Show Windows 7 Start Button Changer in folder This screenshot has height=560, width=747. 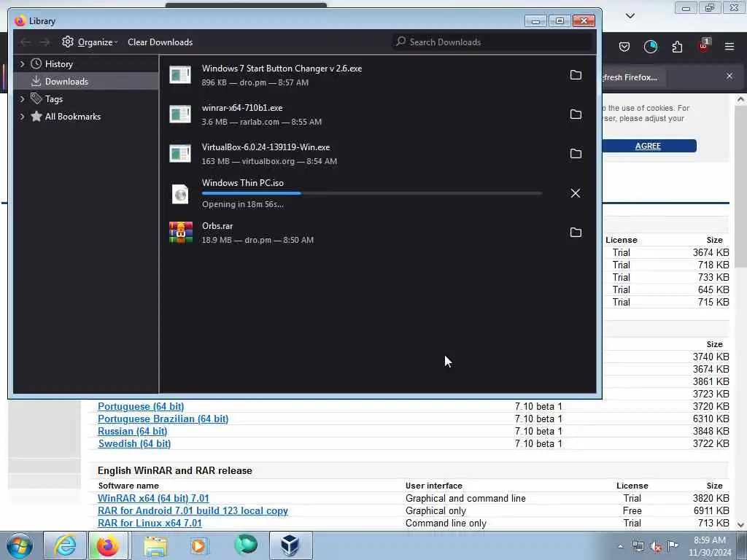tap(576, 75)
